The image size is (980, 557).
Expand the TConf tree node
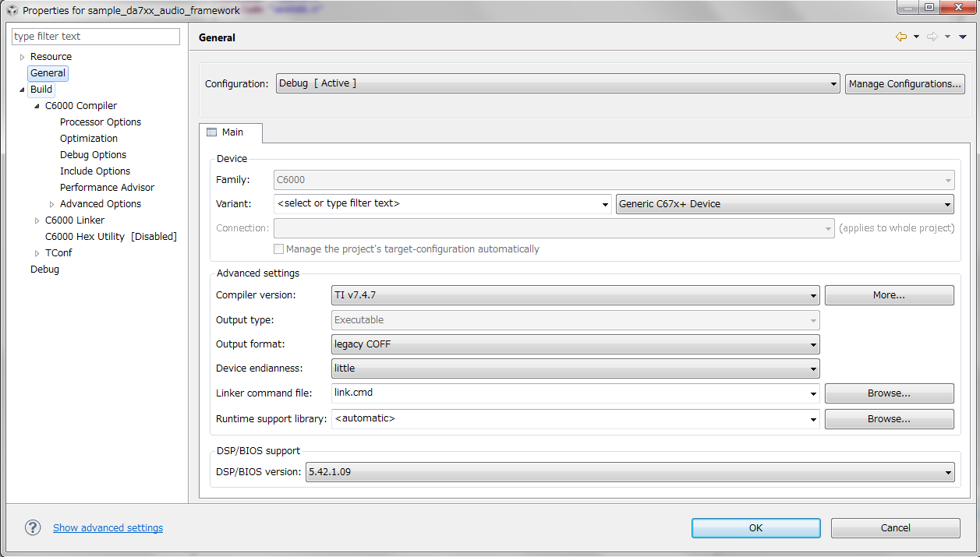pyautogui.click(x=37, y=253)
